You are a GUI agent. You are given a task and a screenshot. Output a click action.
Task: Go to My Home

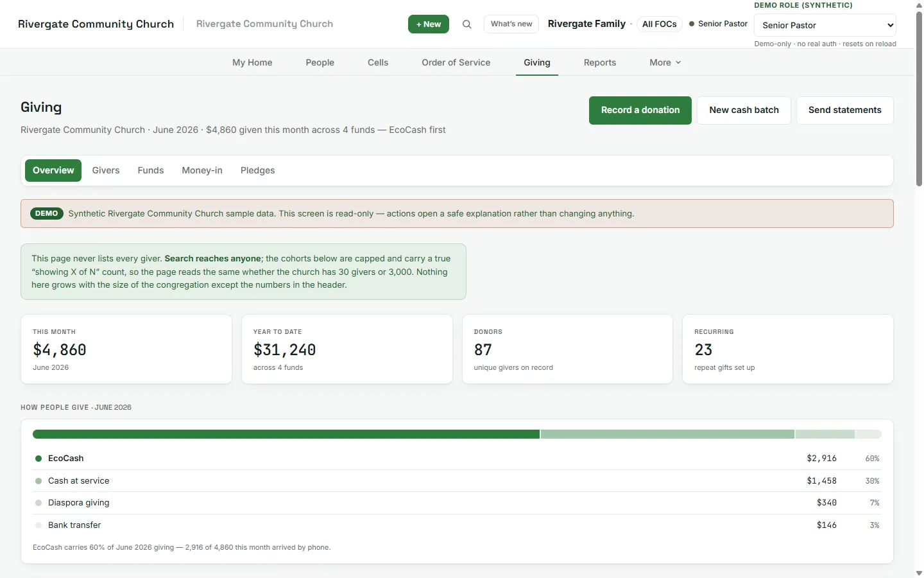pyautogui.click(x=252, y=62)
